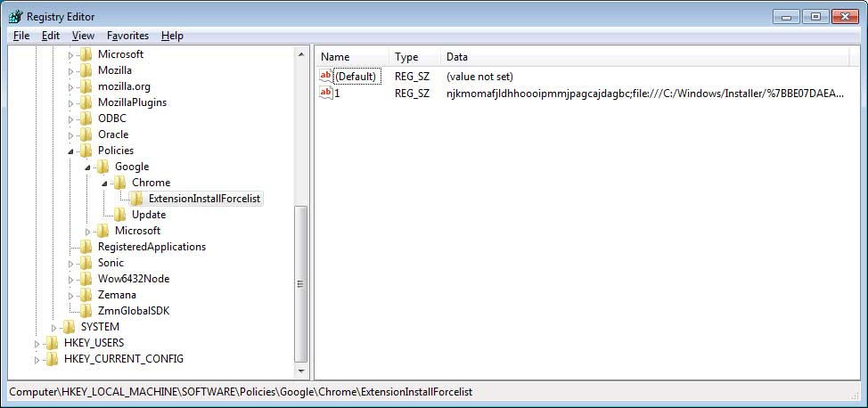Image resolution: width=868 pixels, height=408 pixels.
Task: Maximize the Registry Editor window
Action: click(x=816, y=17)
